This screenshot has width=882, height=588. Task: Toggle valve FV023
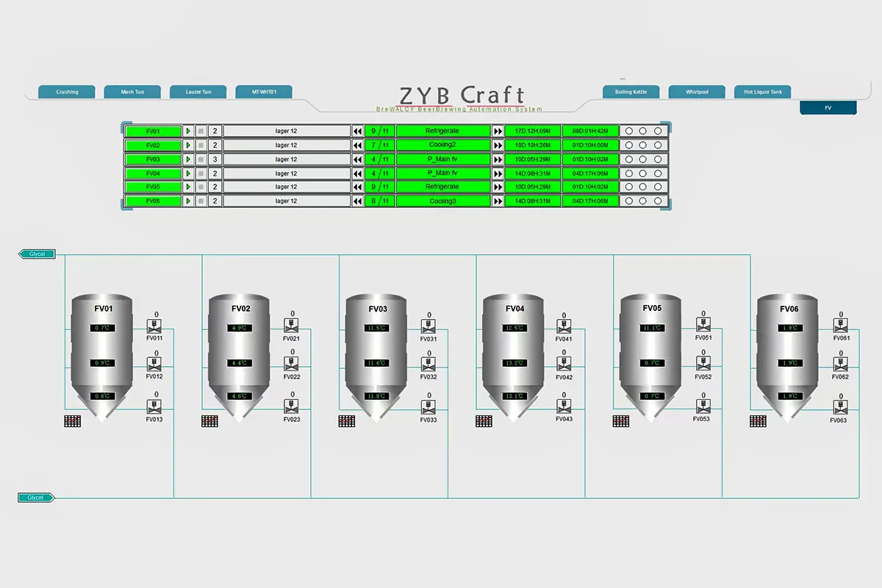291,407
